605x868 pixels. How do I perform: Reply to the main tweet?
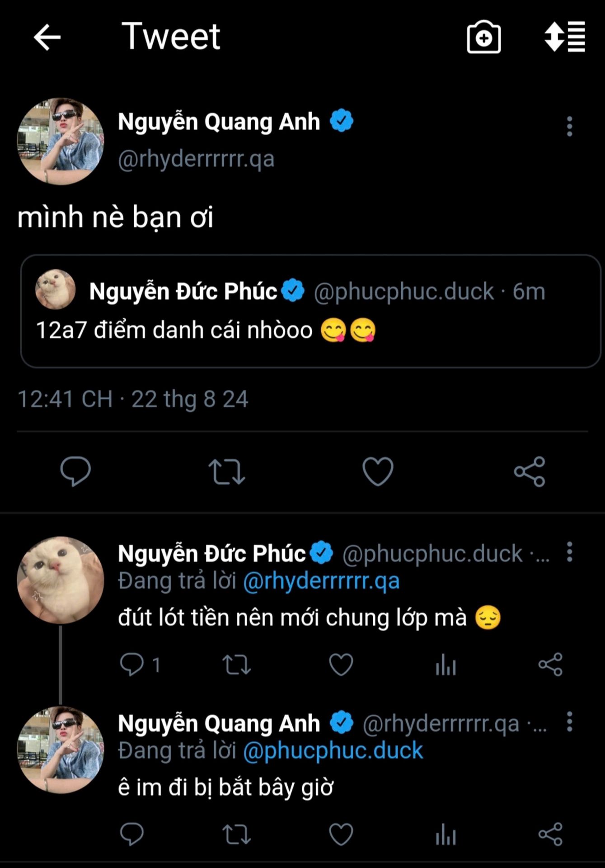tap(75, 472)
